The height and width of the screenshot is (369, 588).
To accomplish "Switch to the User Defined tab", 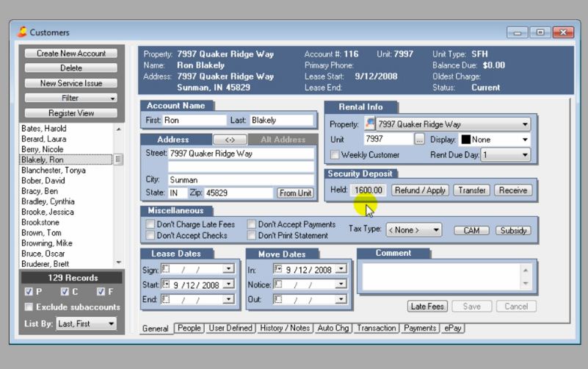I will pyautogui.click(x=231, y=328).
